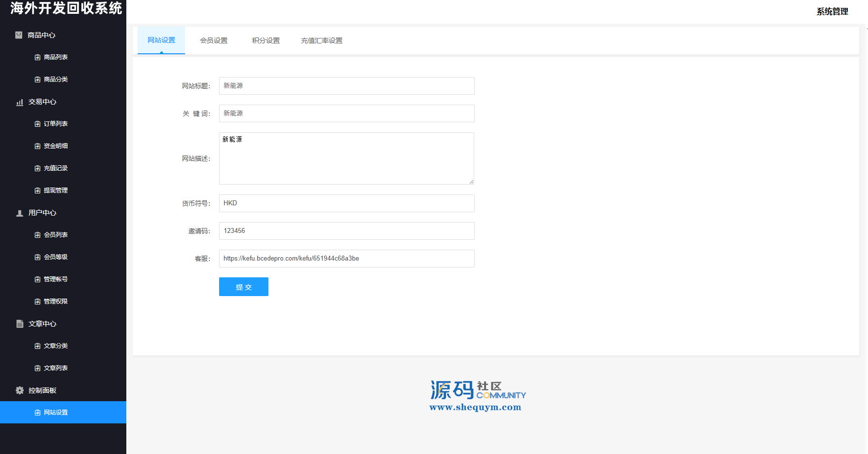Collapse the 用户中心 menu group
The image size is (868, 454).
coord(42,213)
